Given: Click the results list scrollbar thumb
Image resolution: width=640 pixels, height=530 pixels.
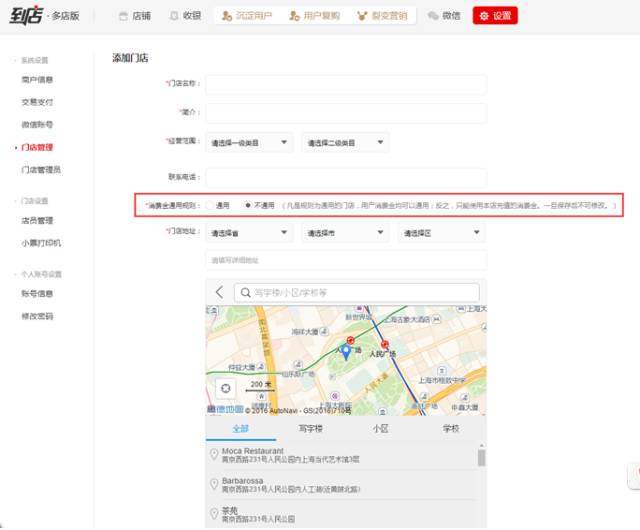Looking at the screenshot, I should click(482, 458).
